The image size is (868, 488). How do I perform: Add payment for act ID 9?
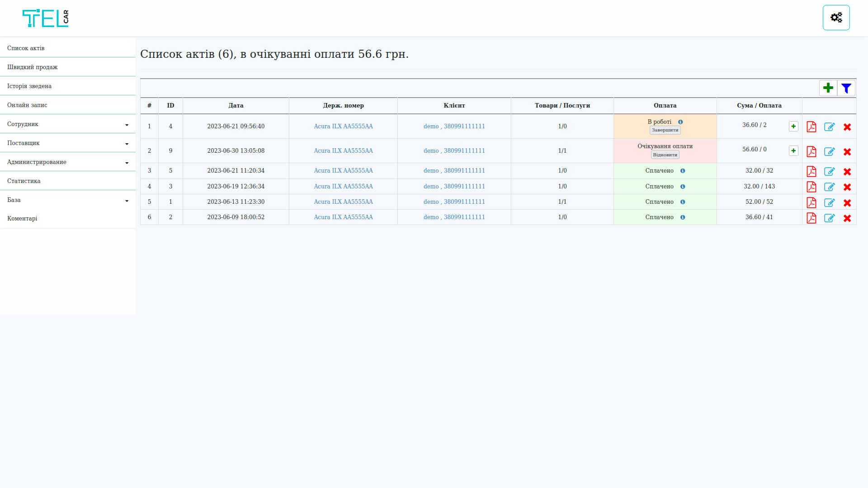coord(793,151)
